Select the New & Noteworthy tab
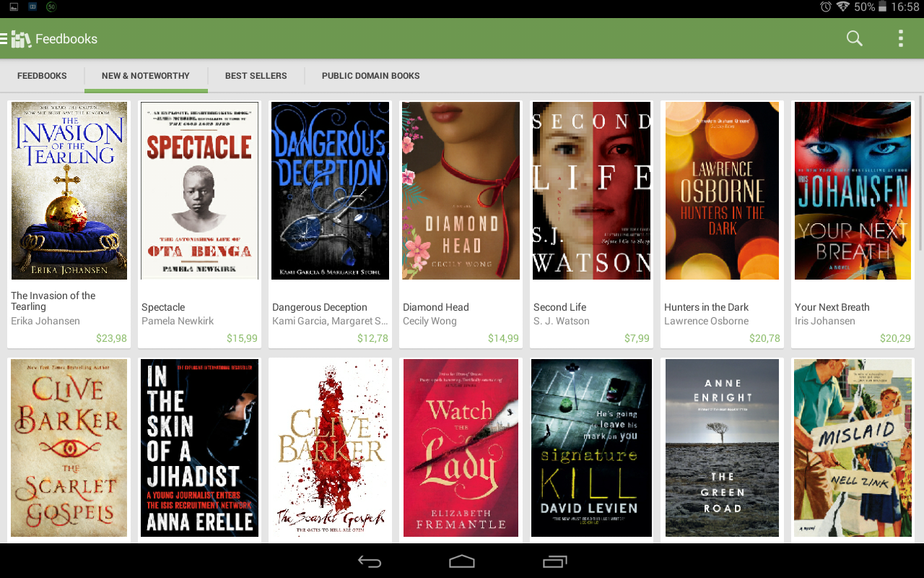This screenshot has width=924, height=578. (146, 76)
